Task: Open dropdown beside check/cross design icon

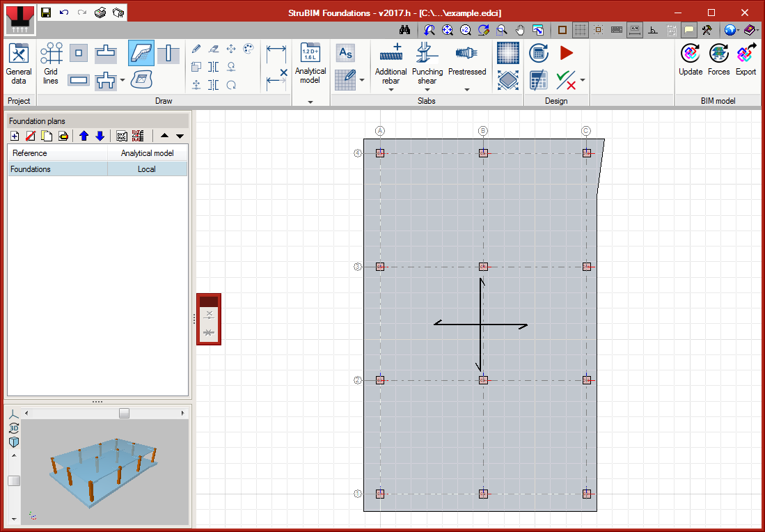Action: coord(583,80)
